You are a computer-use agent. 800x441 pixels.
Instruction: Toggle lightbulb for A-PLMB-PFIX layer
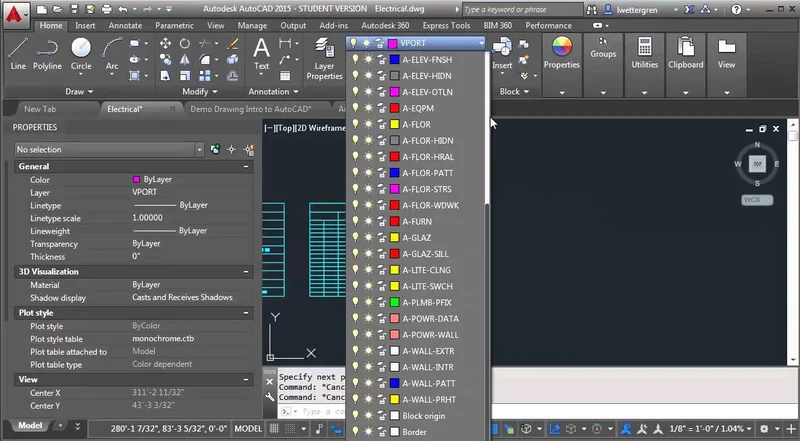(356, 302)
